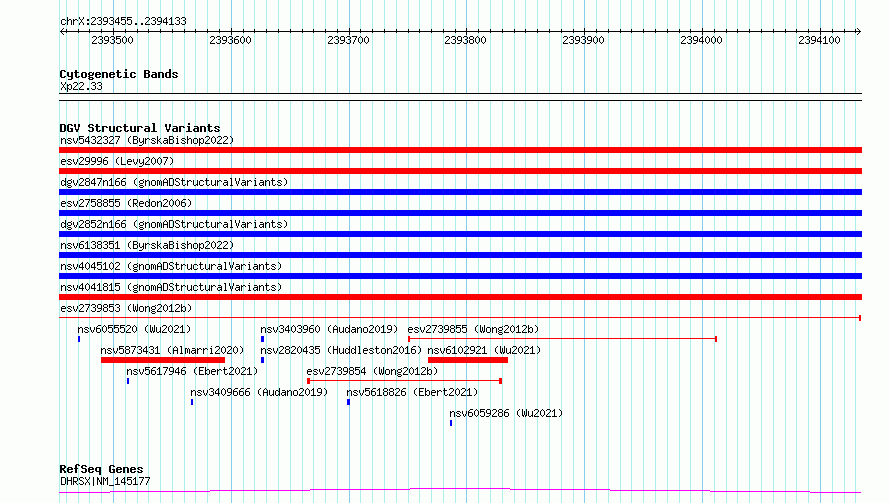Click the magenta DHRSX gene line
This screenshot has width=890, height=503.
point(460,491)
